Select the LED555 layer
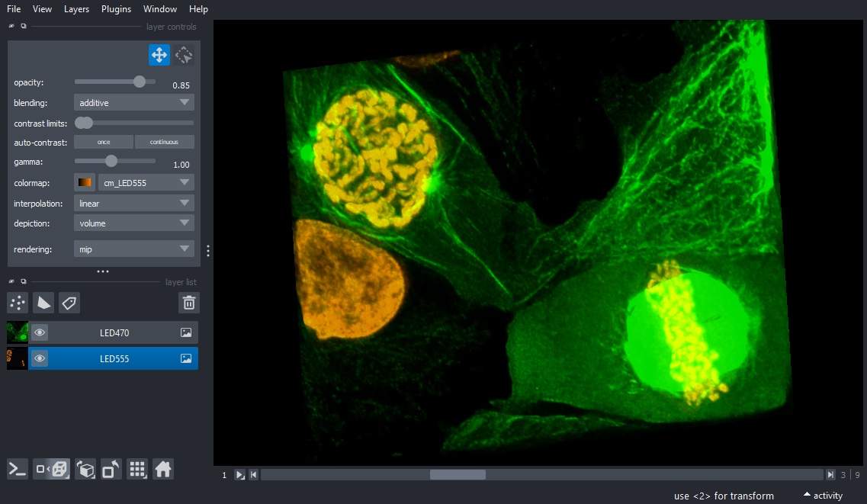867x504 pixels. 114,358
